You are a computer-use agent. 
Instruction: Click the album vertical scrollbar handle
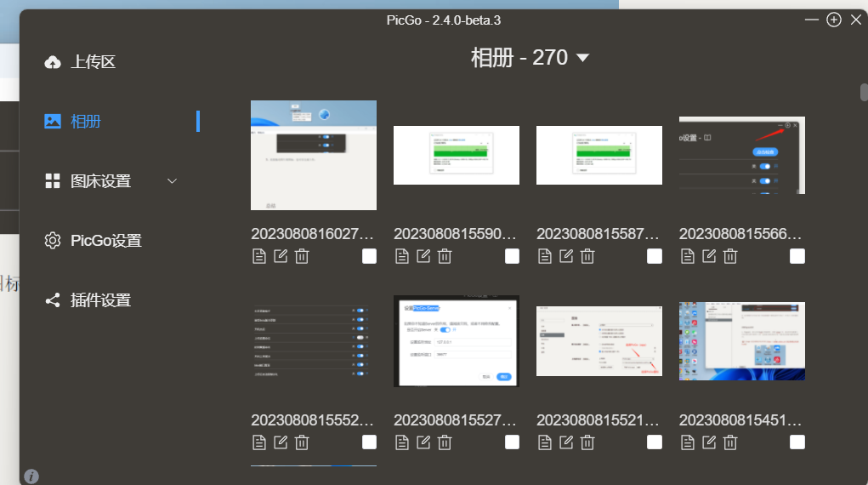(x=864, y=92)
